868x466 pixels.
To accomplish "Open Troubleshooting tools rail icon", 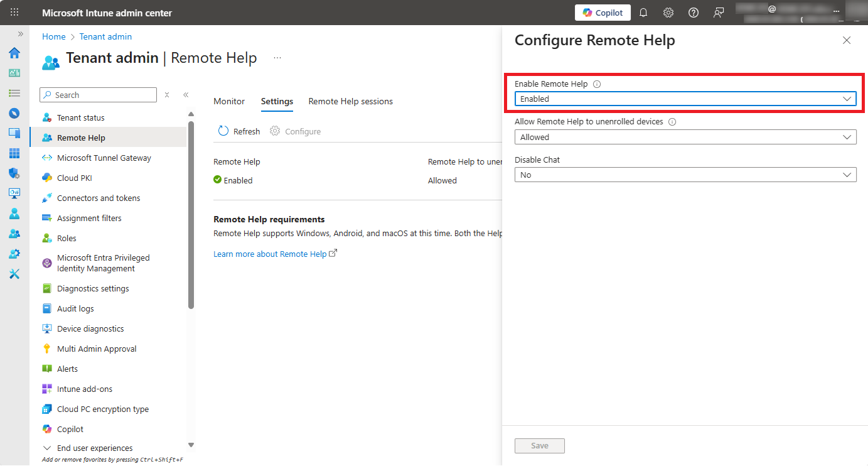I will pyautogui.click(x=14, y=274).
